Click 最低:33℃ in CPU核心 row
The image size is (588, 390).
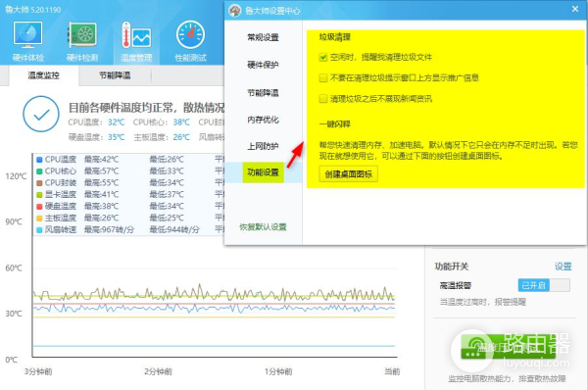(167, 171)
